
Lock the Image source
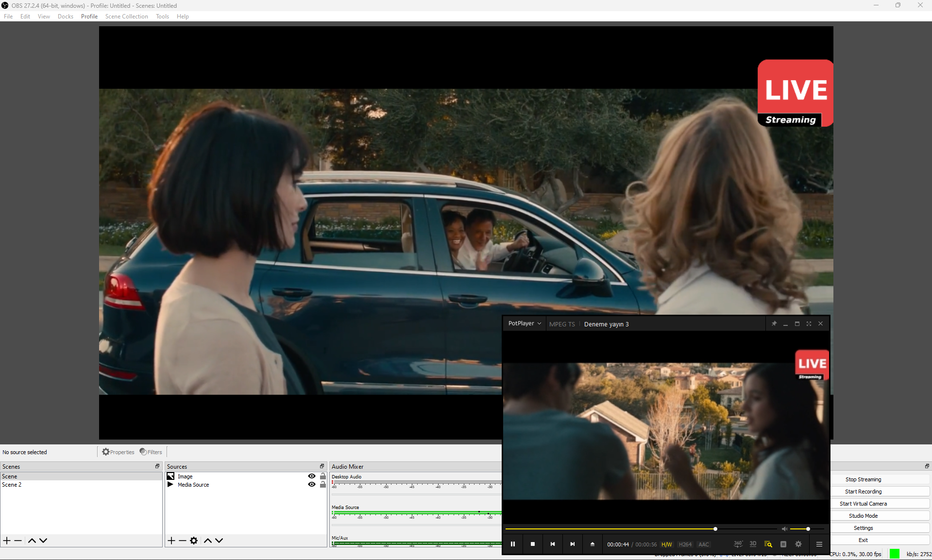323,476
